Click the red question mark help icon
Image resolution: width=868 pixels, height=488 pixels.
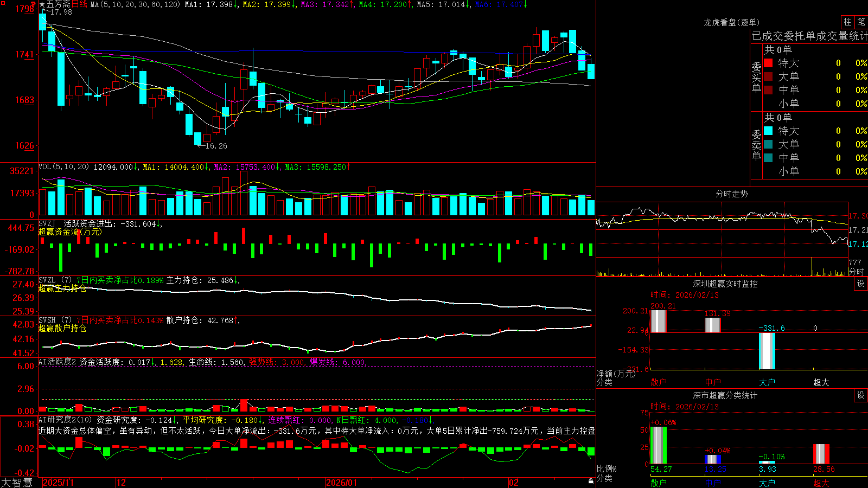(34, 5)
